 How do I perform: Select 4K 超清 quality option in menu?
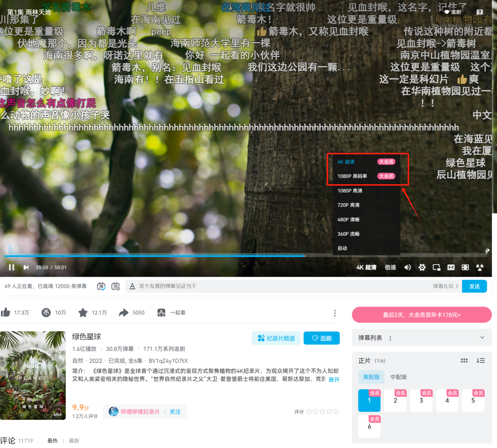(x=366, y=162)
